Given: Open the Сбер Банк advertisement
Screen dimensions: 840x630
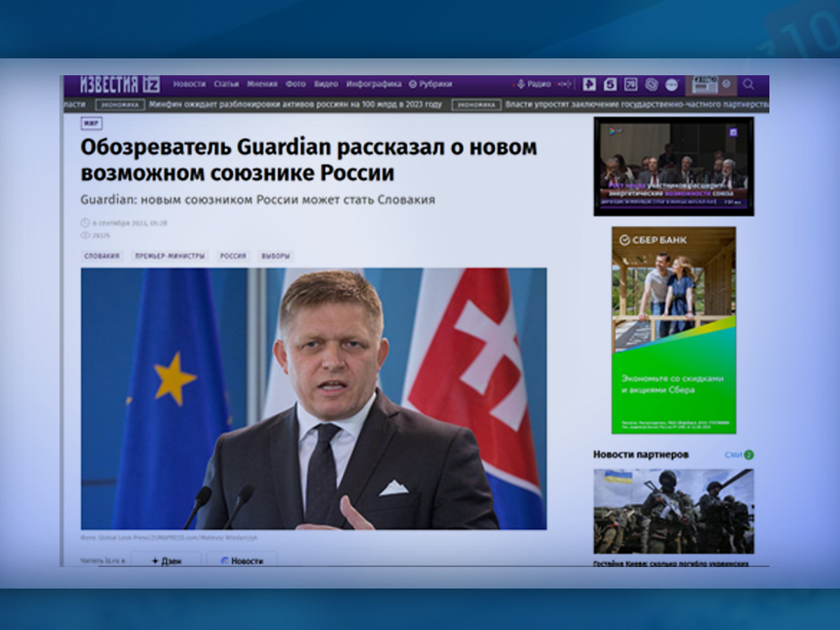Looking at the screenshot, I should tap(674, 330).
